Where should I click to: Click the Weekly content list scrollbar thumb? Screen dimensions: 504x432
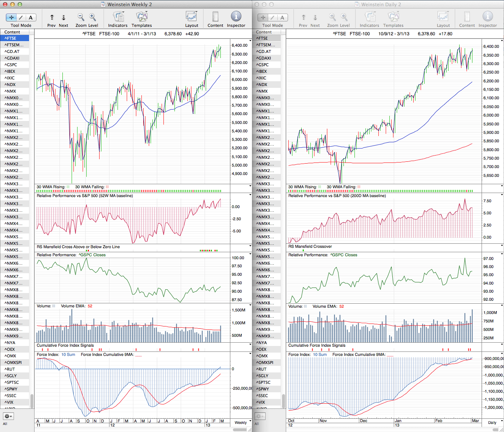point(32,401)
